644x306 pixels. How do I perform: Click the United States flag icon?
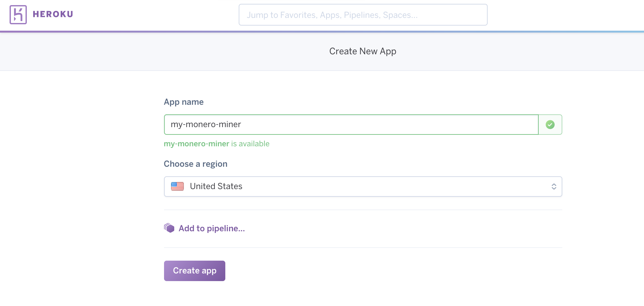point(177,186)
